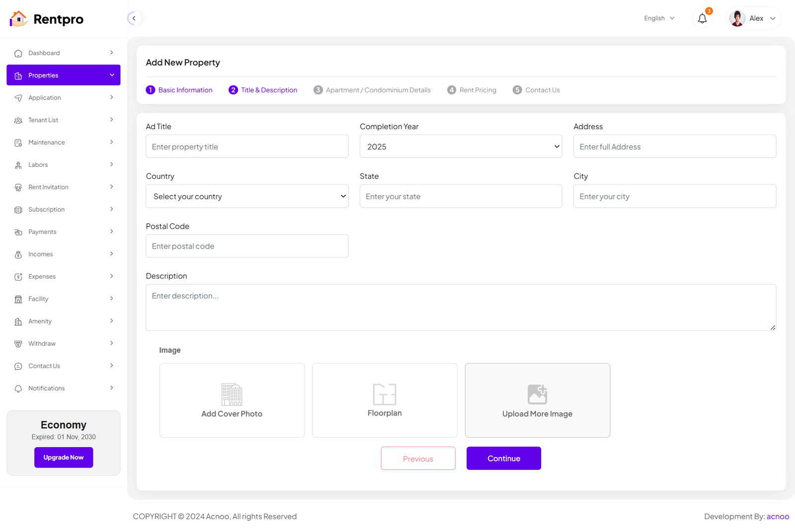Image resolution: width=795 pixels, height=532 pixels.
Task: Open the Completion Year dropdown
Action: (461, 147)
